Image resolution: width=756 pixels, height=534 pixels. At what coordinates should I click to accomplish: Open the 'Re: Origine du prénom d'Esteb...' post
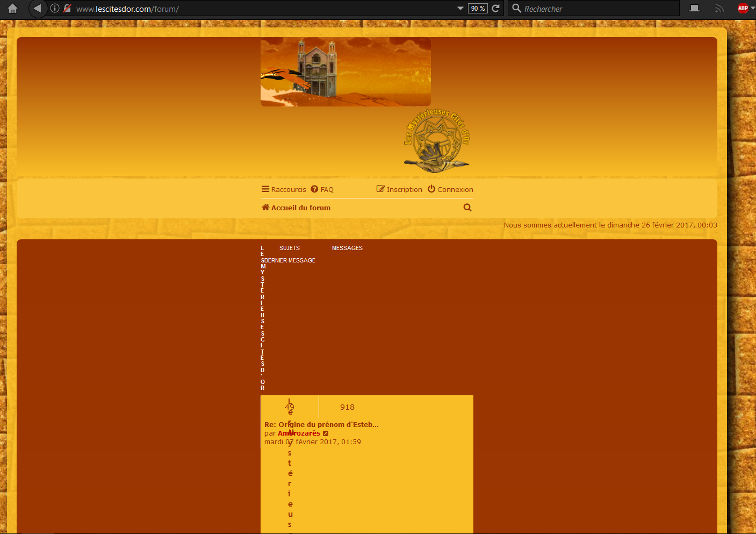pos(321,424)
